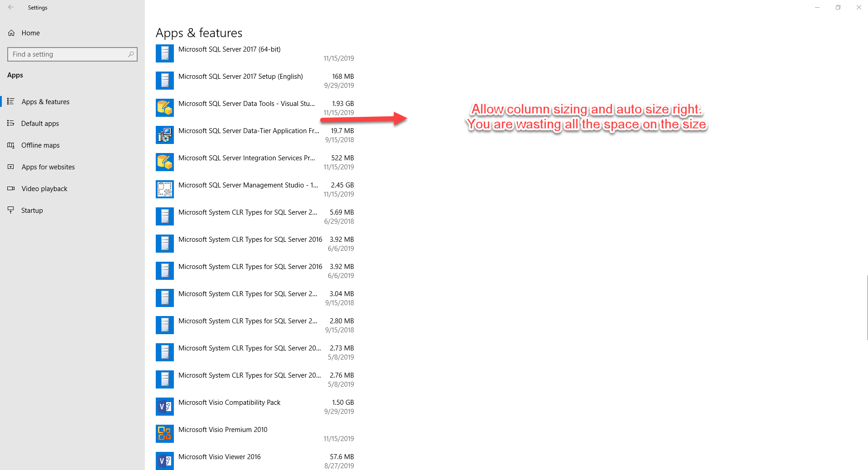Select Microsoft Visio Compatibility Pack name
This screenshot has height=470, width=868.
click(230, 403)
